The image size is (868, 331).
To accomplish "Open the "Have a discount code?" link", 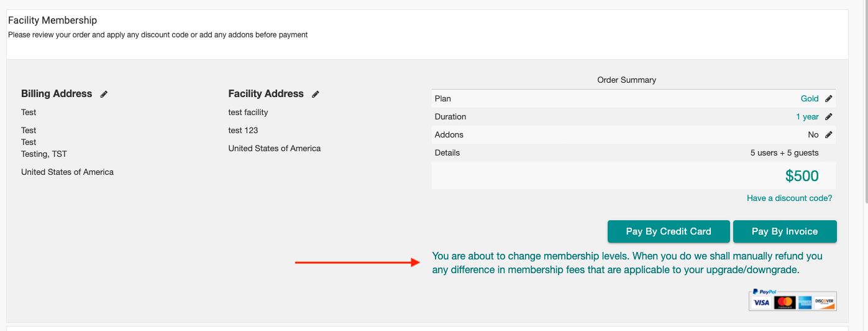I will [x=789, y=198].
